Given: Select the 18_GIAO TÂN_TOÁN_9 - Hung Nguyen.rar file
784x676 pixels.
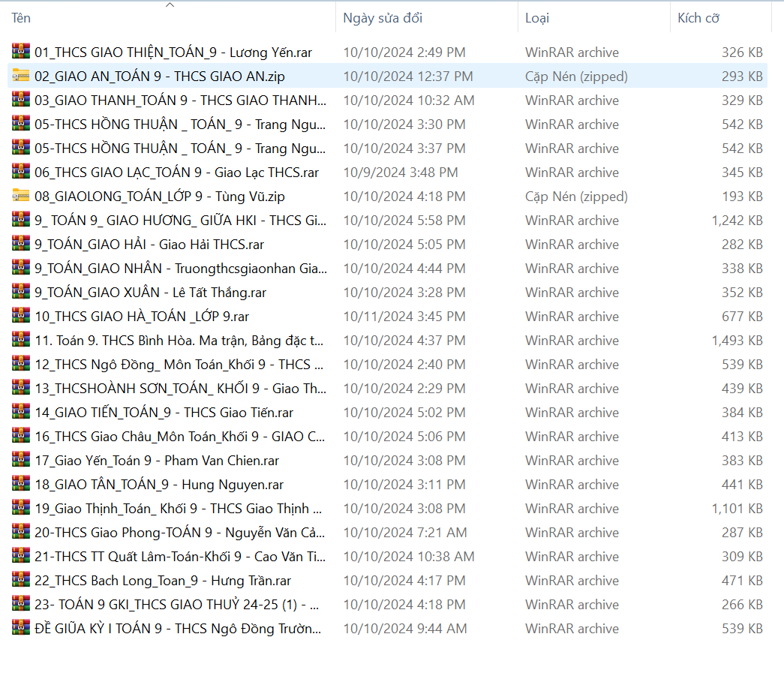Looking at the screenshot, I should click(159, 485).
